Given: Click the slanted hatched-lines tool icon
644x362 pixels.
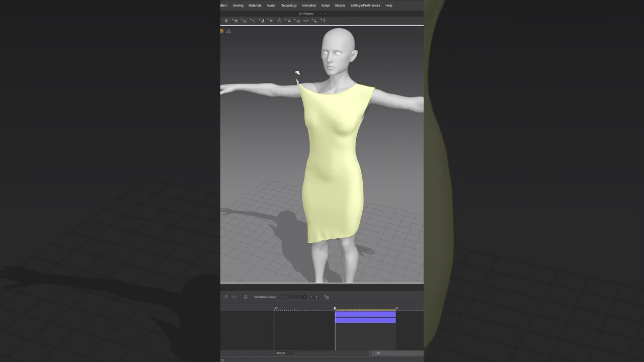Looking at the screenshot, I should [244, 21].
